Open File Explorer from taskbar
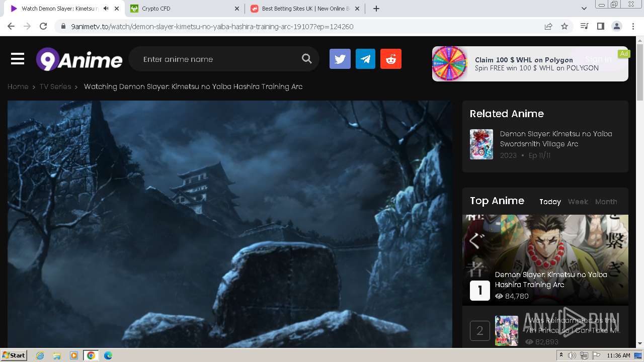This screenshot has width=644, height=362. [x=57, y=355]
